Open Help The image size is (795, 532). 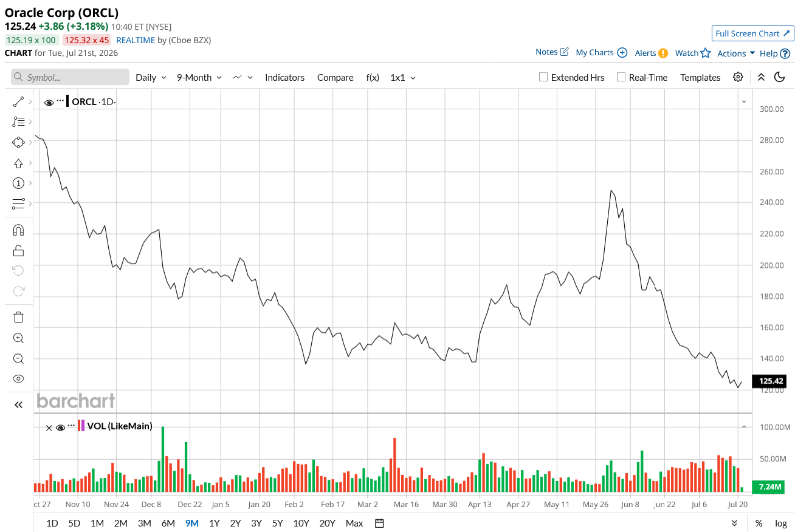point(775,53)
